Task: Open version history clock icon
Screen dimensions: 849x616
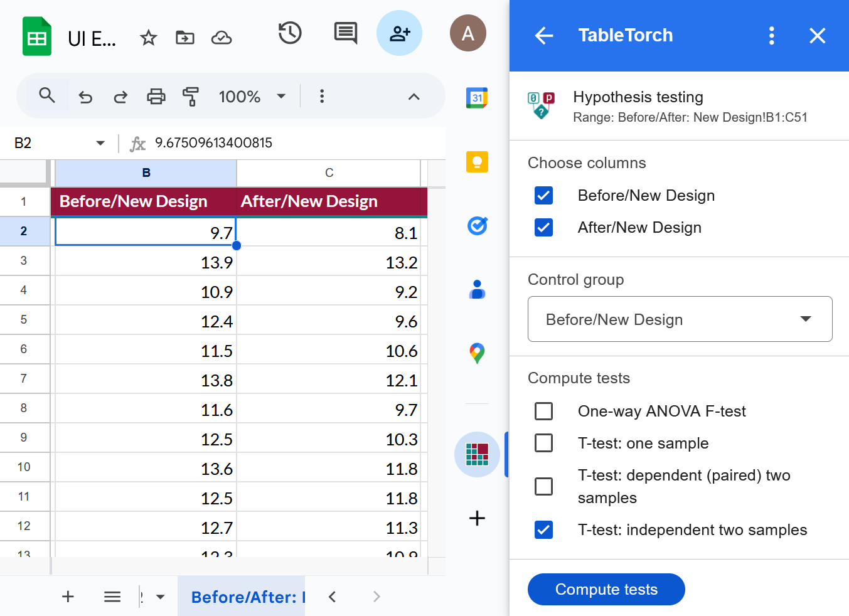Action: tap(290, 33)
